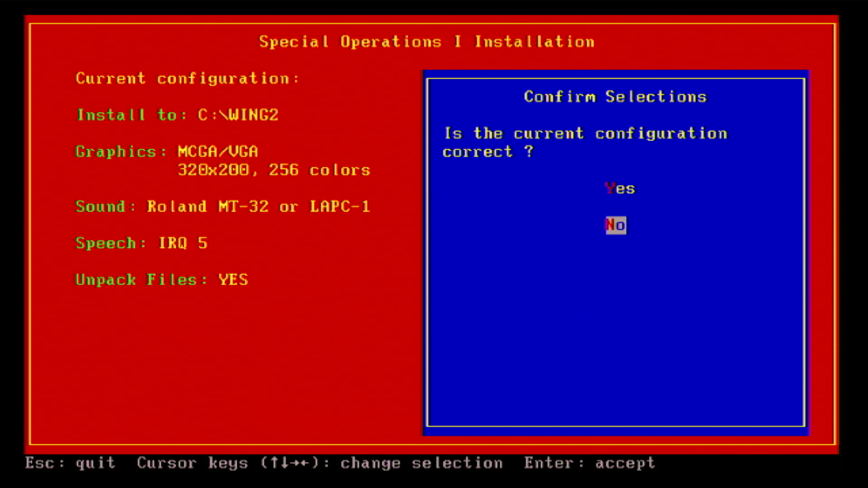The height and width of the screenshot is (488, 868).
Task: Click the red N hotkey letter of No
Action: coord(610,225)
